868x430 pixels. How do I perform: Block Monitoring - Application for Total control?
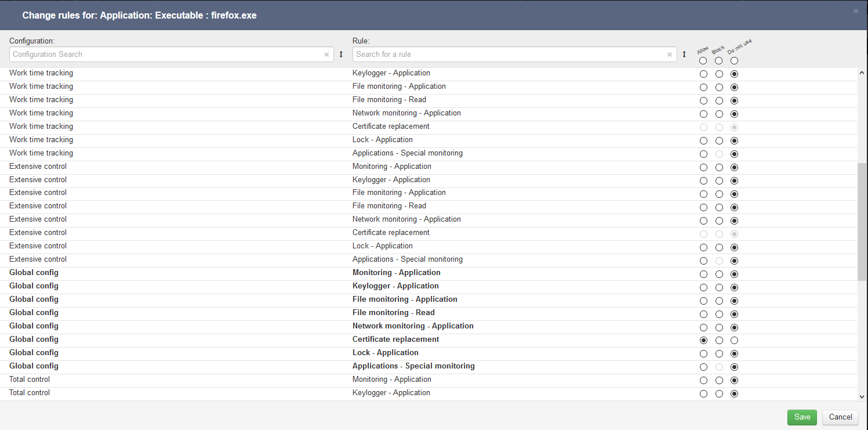719,381
